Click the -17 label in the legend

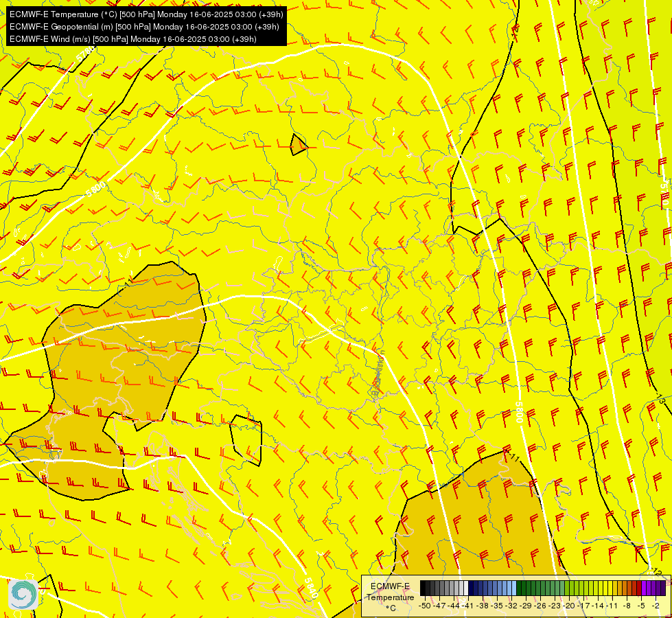585,606
